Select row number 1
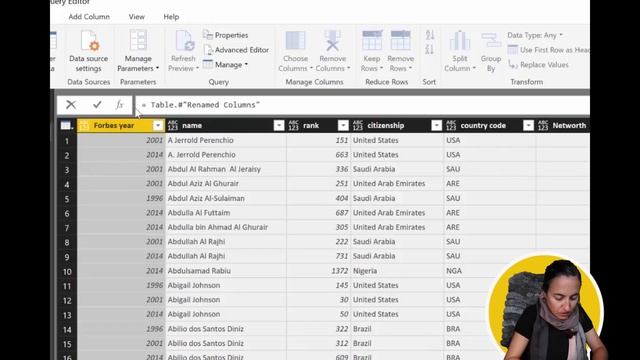 pos(67,141)
